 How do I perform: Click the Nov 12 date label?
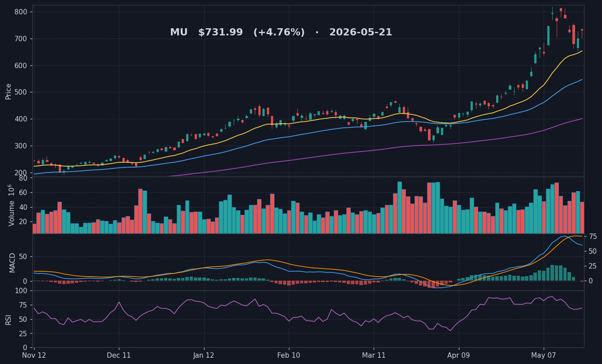pyautogui.click(x=34, y=356)
